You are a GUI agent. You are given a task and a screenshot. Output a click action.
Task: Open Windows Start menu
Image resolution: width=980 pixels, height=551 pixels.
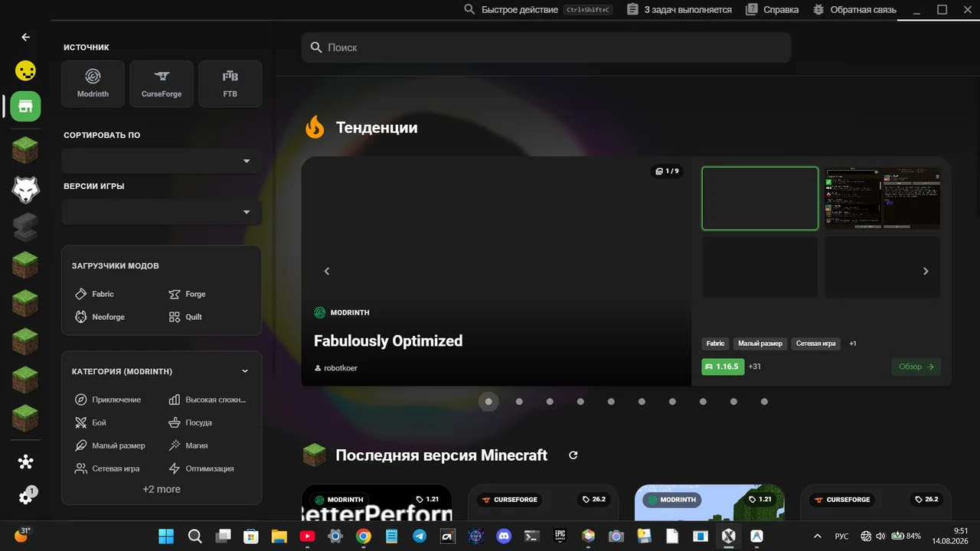coord(166,536)
